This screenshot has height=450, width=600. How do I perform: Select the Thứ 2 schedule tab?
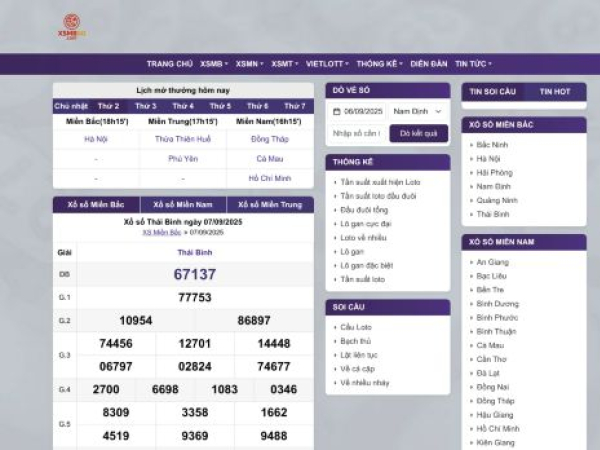click(x=109, y=106)
